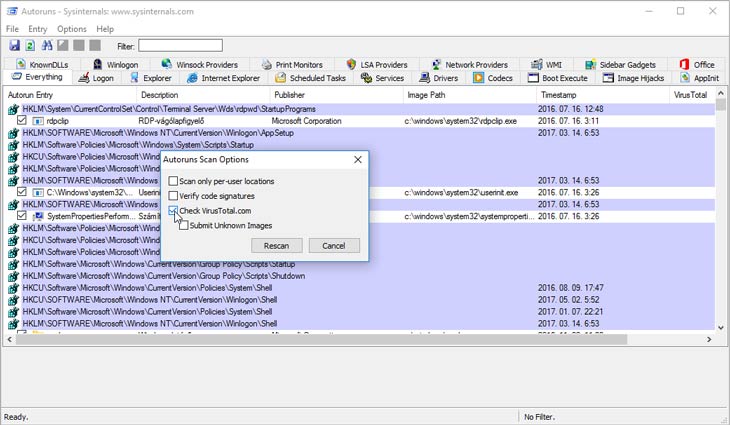This screenshot has height=425, width=730.
Task: Click the vertical scrollbar down arrow
Action: [720, 328]
